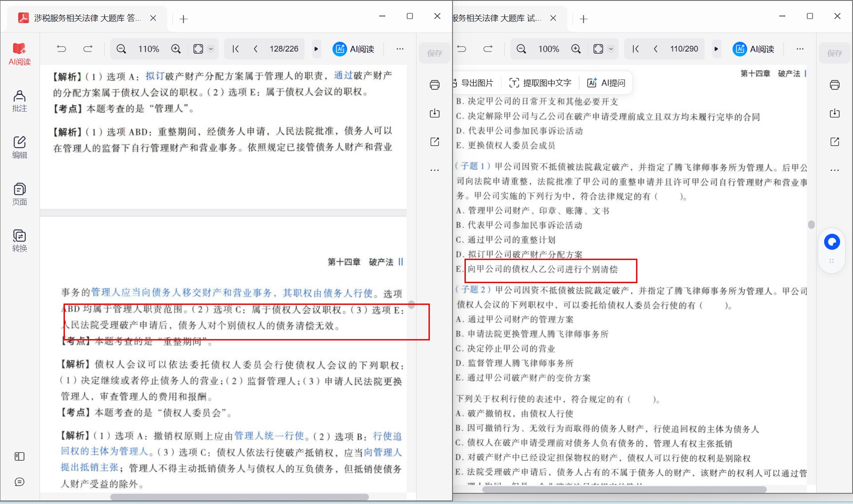
Task: Click the 110% zoom level in left toolbar
Action: 148,49
